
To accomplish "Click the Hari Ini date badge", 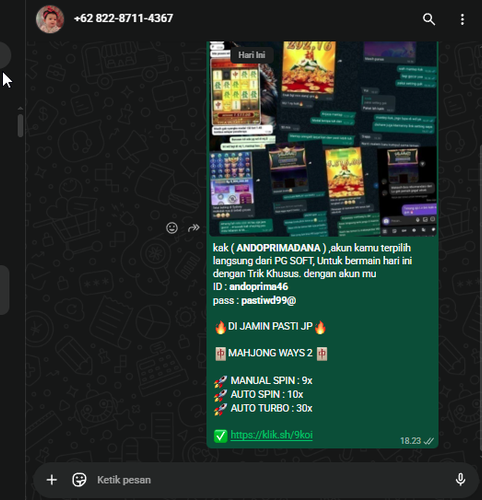I will 252,55.
